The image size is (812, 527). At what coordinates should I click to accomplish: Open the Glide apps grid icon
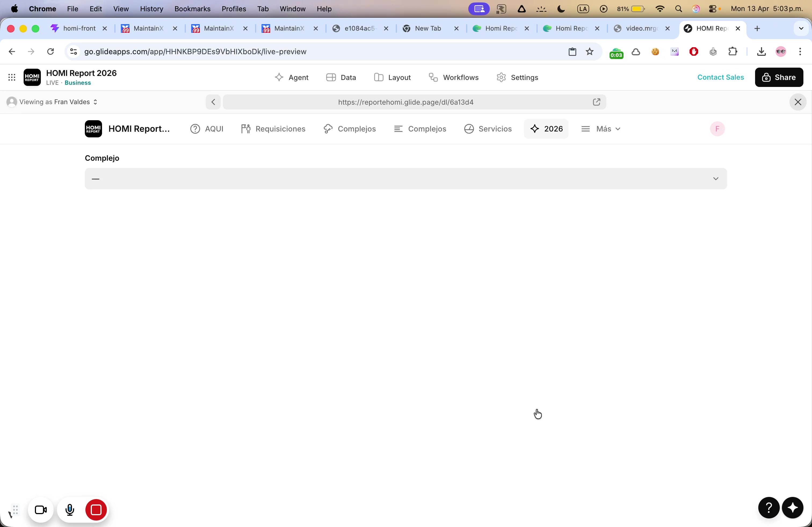[12, 77]
